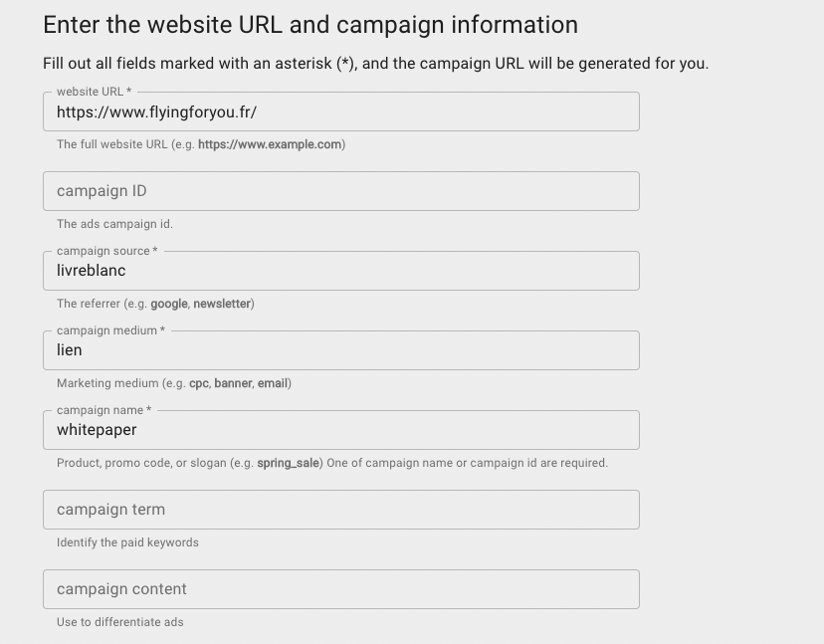Viewport: 824px width, 644px height.
Task: Click the page heading about website URL
Action: point(310,25)
